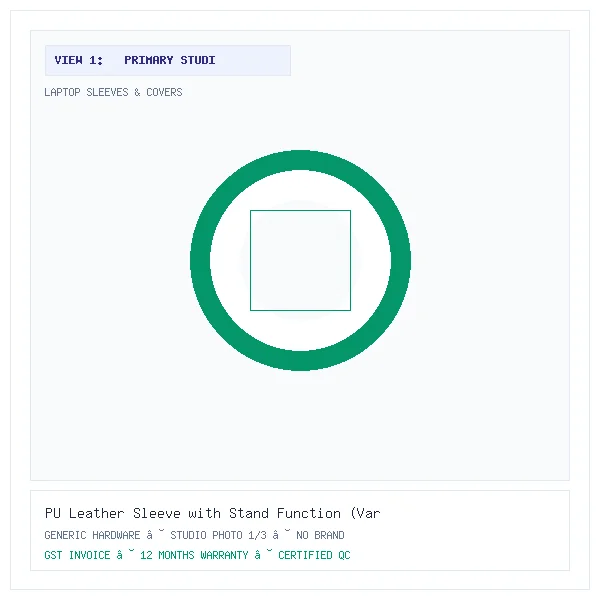This screenshot has height=600, width=600.
Task: Click separator between STUDIO PHOTO and NO BRAND
Action: click(x=281, y=534)
